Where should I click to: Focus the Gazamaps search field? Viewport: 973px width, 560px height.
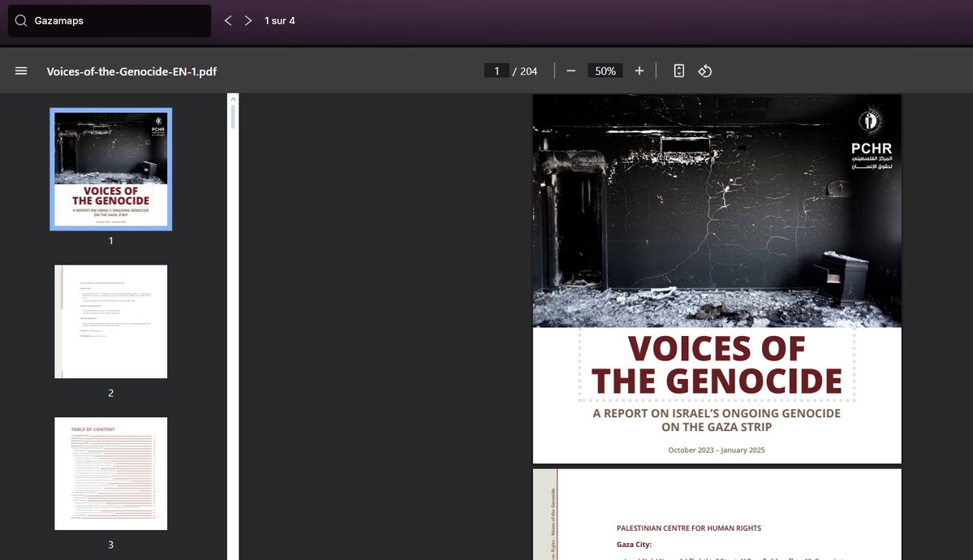[110, 20]
